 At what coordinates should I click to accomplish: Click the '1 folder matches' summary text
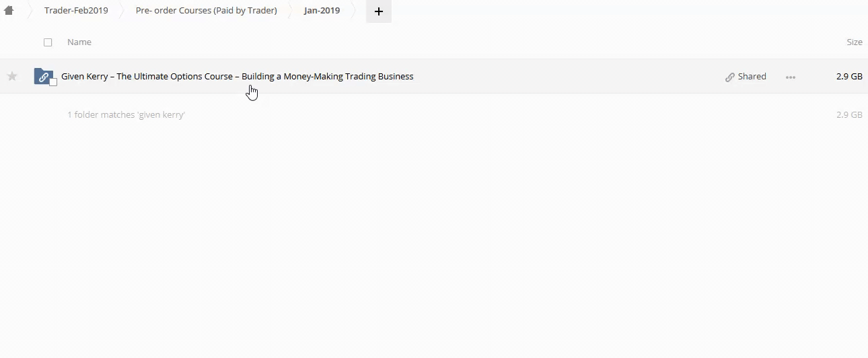[126, 115]
